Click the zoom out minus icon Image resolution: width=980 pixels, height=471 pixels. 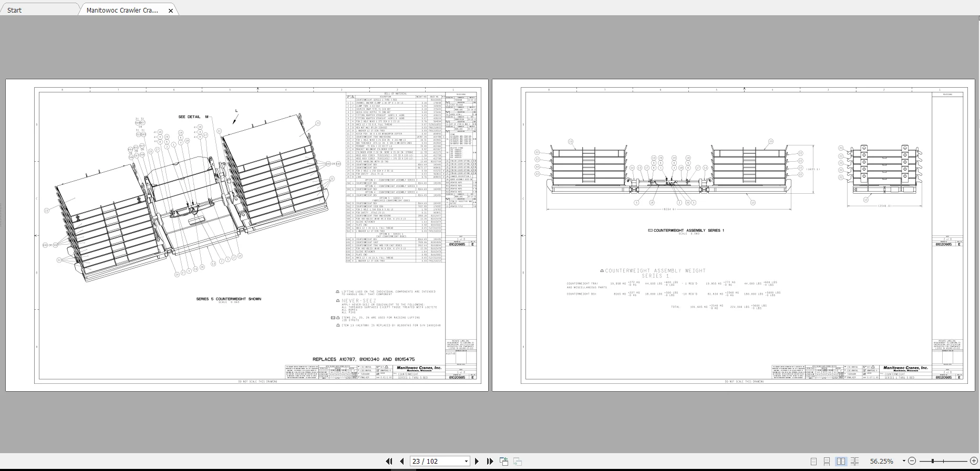click(912, 461)
